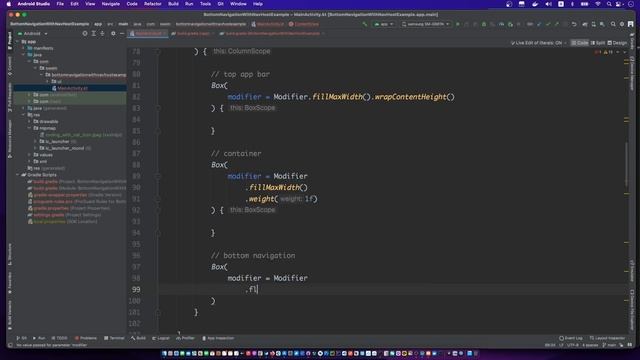Collapse the app module tree node
Image resolution: width=640 pixels, height=360 pixels.
pyautogui.click(x=18, y=42)
